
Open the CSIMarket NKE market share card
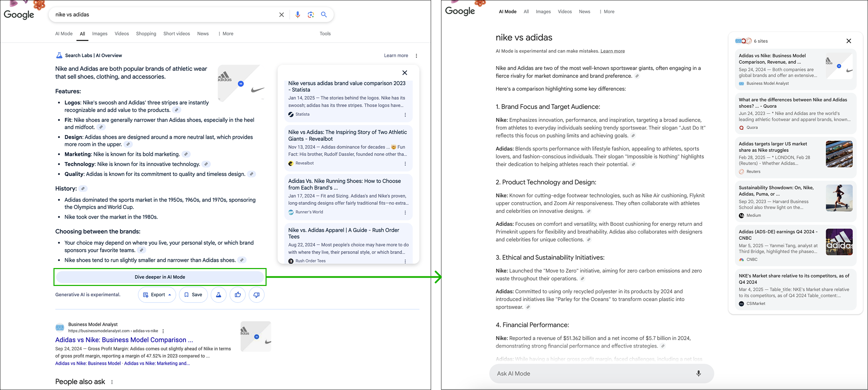coord(796,289)
